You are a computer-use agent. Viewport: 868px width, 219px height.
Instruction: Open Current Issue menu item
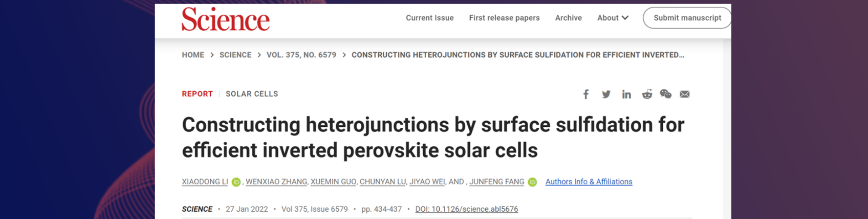(x=430, y=18)
